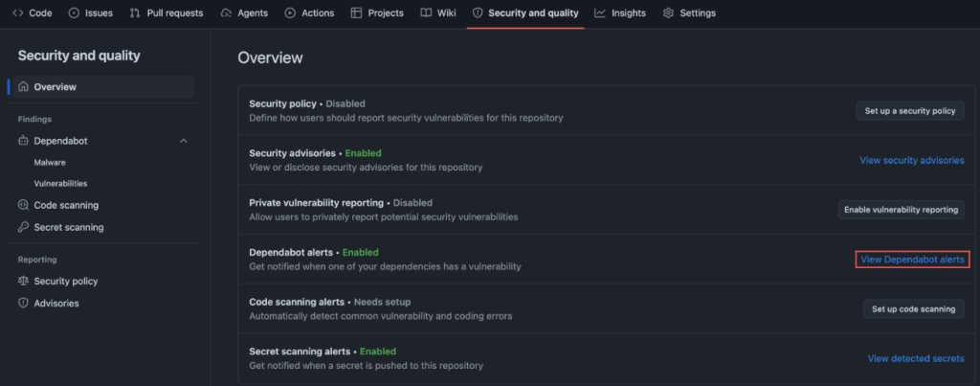The width and height of the screenshot is (980, 386).
Task: Click the Code tab angle-brackets icon
Action: click(x=18, y=12)
